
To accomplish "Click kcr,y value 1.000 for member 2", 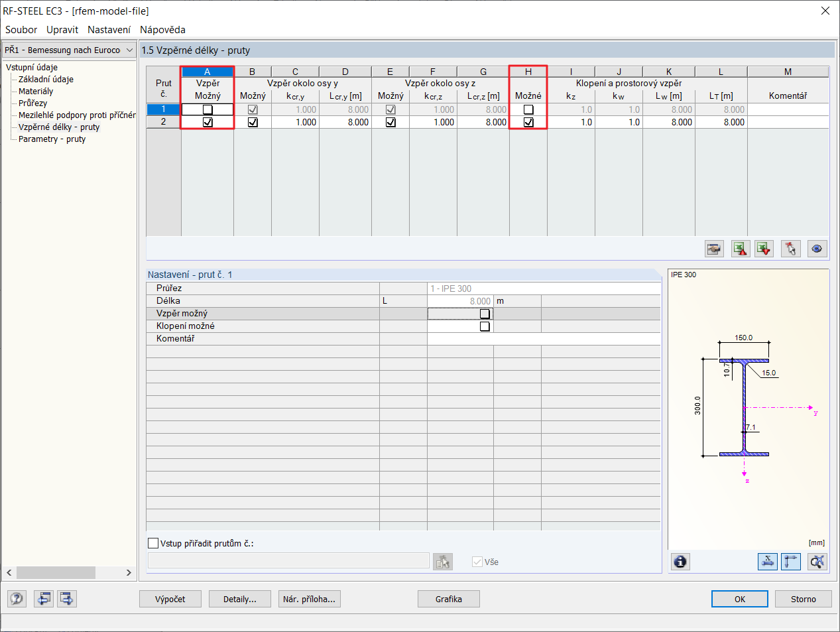I will [x=295, y=122].
